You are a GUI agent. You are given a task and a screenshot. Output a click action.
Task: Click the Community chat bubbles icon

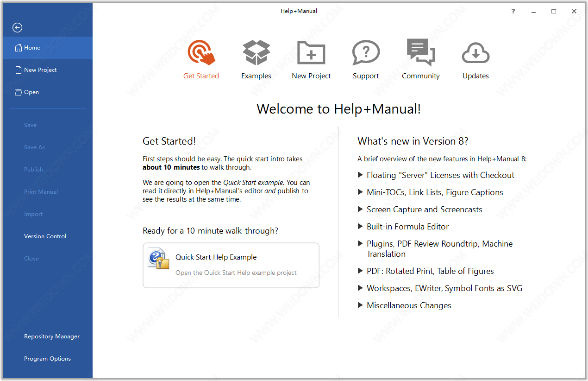pyautogui.click(x=420, y=52)
